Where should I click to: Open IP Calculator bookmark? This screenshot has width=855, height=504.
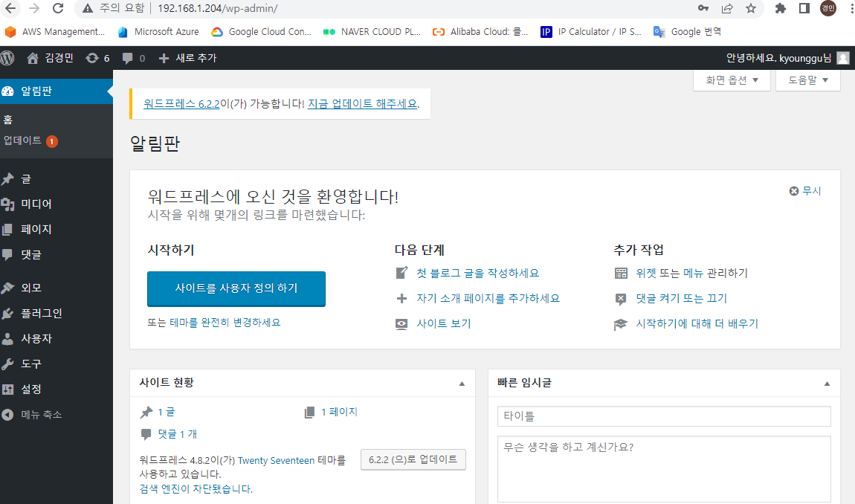tap(590, 32)
